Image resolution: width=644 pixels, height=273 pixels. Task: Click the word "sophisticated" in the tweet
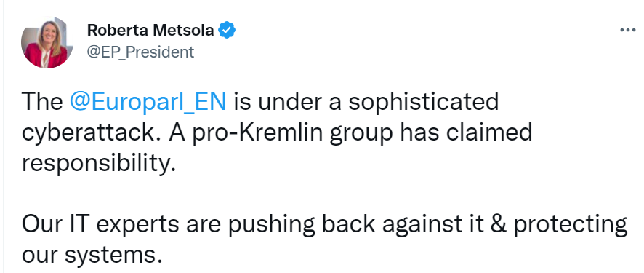pyautogui.click(x=424, y=103)
